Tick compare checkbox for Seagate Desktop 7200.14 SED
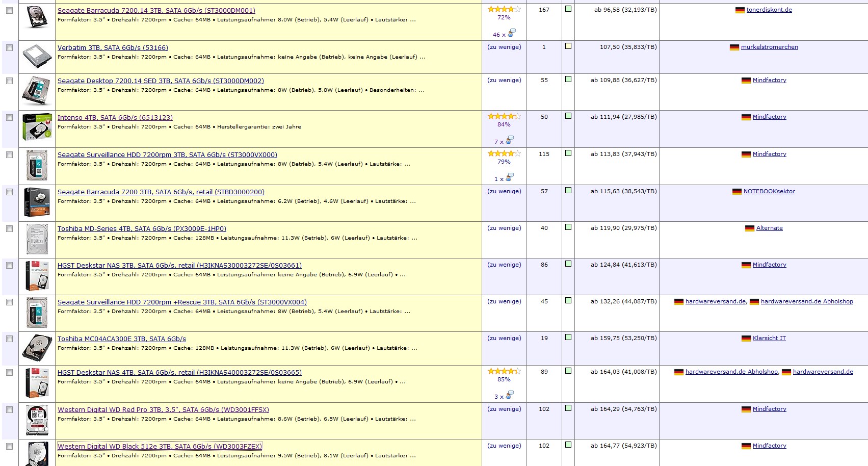The image size is (868, 466). click(x=9, y=81)
